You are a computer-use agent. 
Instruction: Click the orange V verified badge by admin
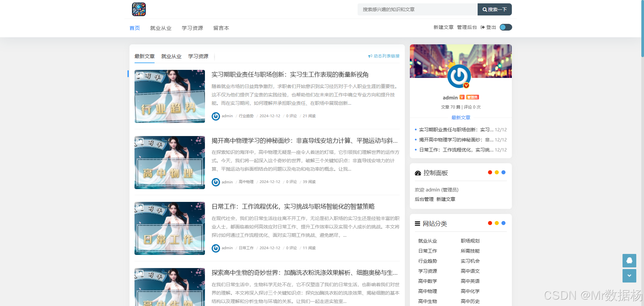click(x=462, y=97)
